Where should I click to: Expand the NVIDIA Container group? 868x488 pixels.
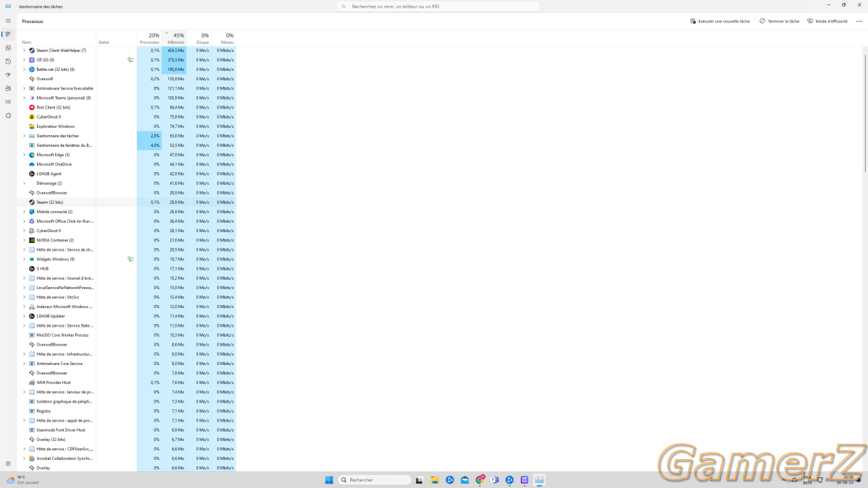[x=24, y=240]
